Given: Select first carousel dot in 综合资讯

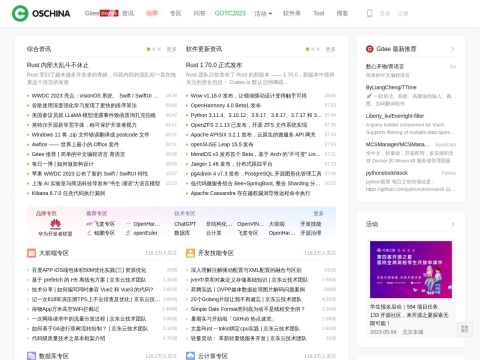Looking at the screenshot, I should [148, 49].
